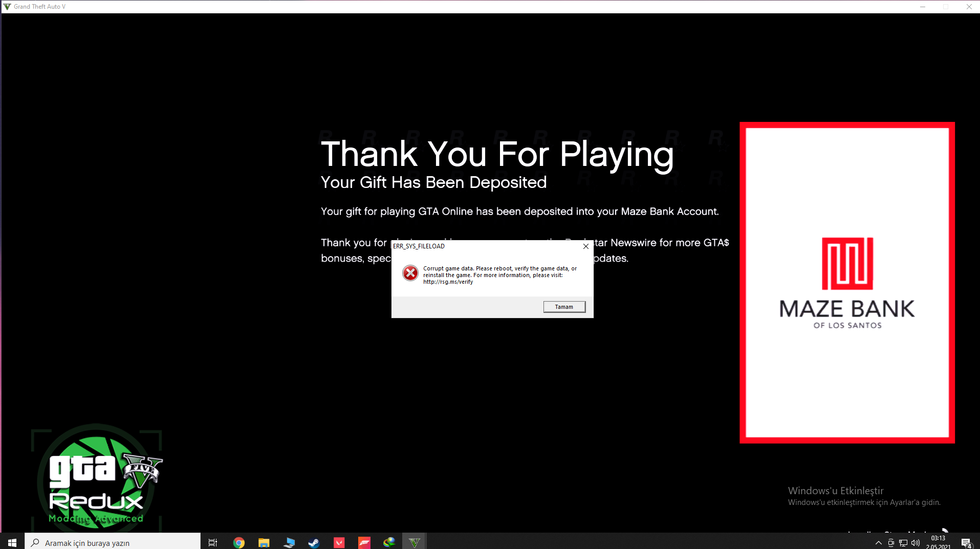The height and width of the screenshot is (549, 980).
Task: Open the volume control tray icon
Action: coord(916,543)
